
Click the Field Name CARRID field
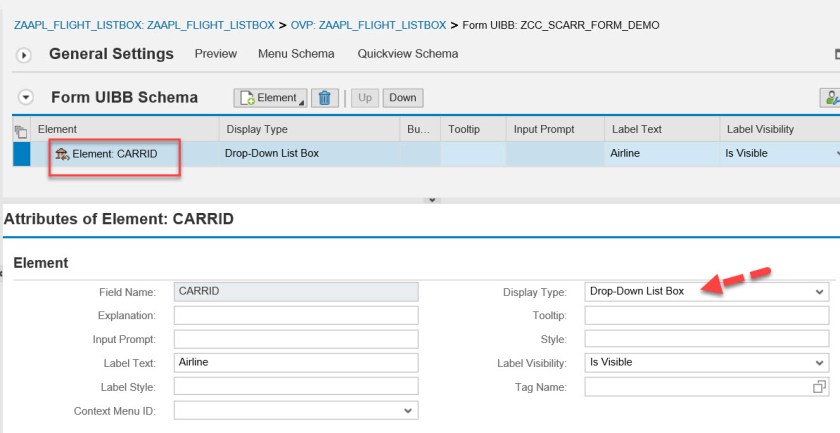click(x=296, y=292)
